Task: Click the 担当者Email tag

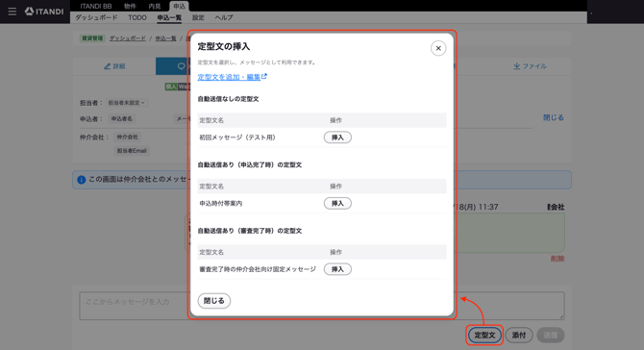Action: point(132,151)
